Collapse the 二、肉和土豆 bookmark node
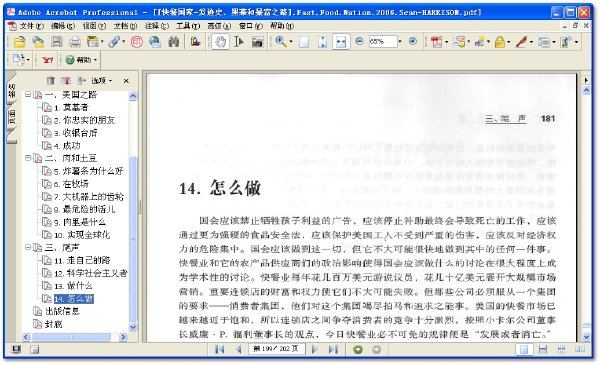Viewport: 600px width, 365px height. click(x=28, y=158)
